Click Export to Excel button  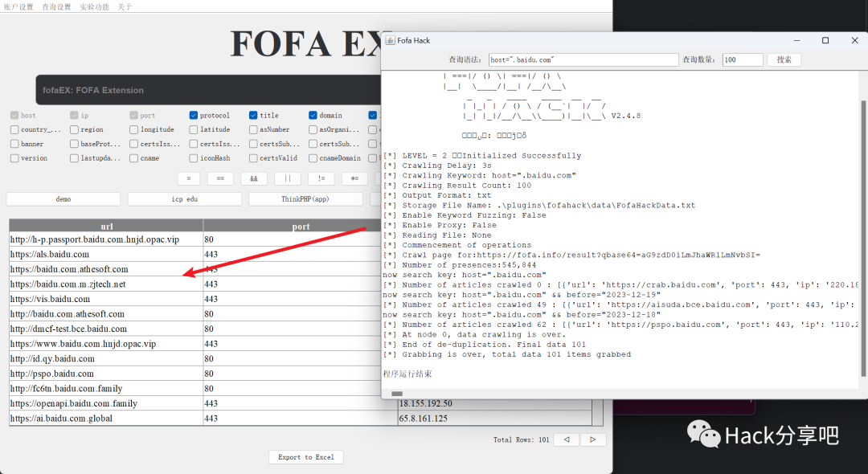click(306, 457)
